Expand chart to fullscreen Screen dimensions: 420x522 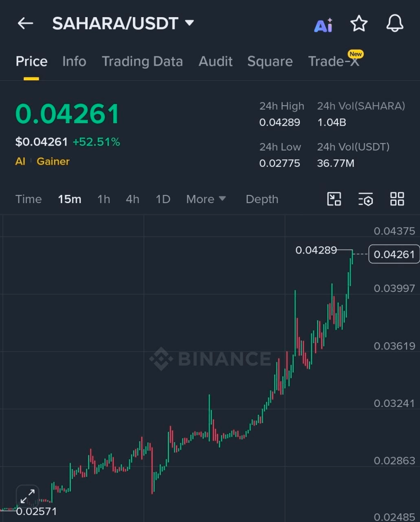[27, 496]
